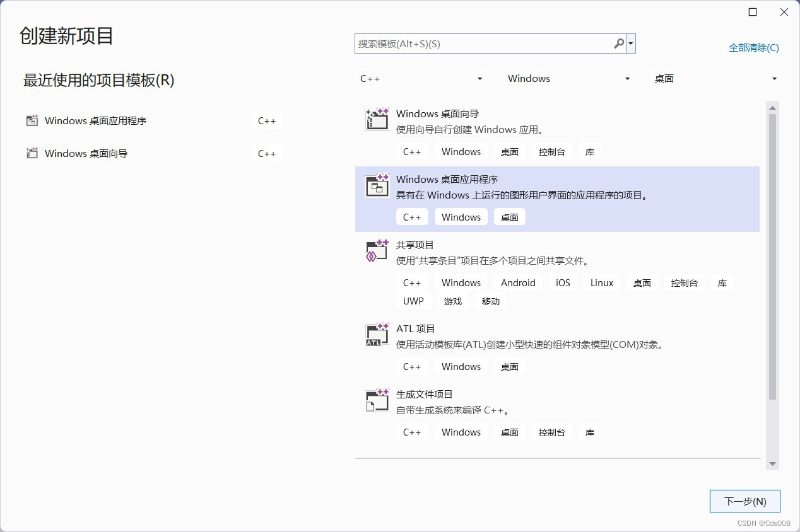Image resolution: width=800 pixels, height=532 pixels.
Task: Open the C++ language filter dropdown
Action: click(421, 78)
